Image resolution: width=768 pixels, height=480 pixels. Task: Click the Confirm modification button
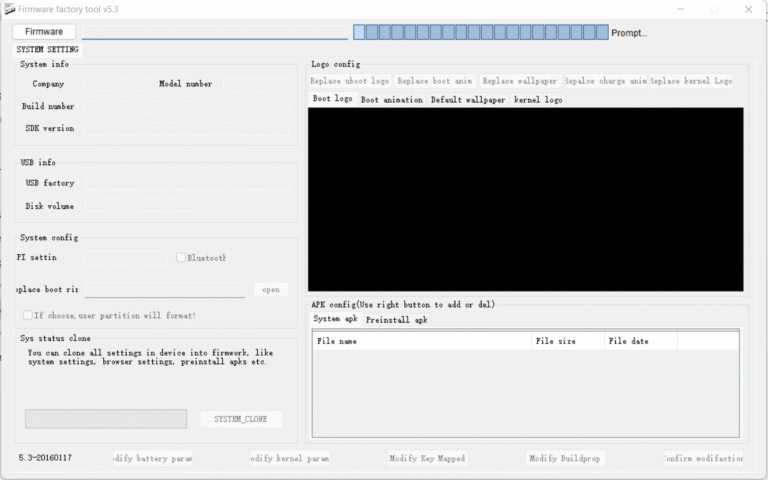pyautogui.click(x=704, y=458)
